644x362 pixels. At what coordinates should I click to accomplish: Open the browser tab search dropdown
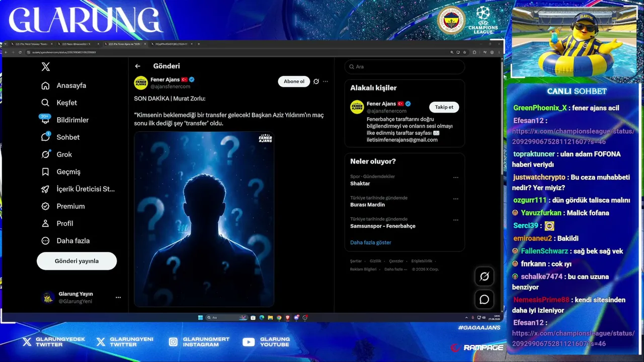(5, 44)
